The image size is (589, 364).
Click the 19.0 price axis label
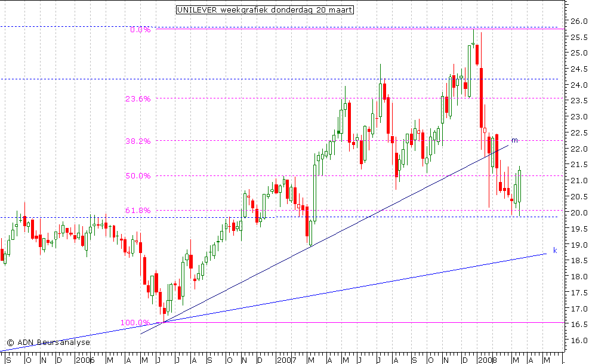[579, 245]
